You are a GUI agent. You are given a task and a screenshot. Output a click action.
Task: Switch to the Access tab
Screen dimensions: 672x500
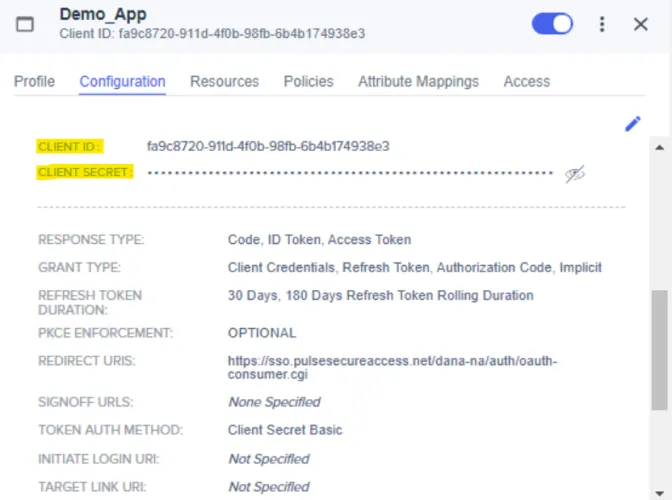pyautogui.click(x=527, y=81)
